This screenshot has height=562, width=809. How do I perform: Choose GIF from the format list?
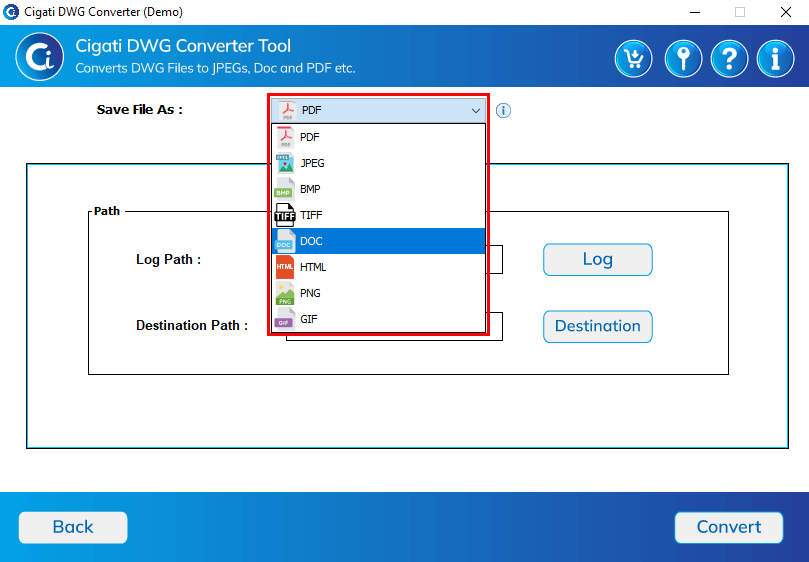point(379,319)
